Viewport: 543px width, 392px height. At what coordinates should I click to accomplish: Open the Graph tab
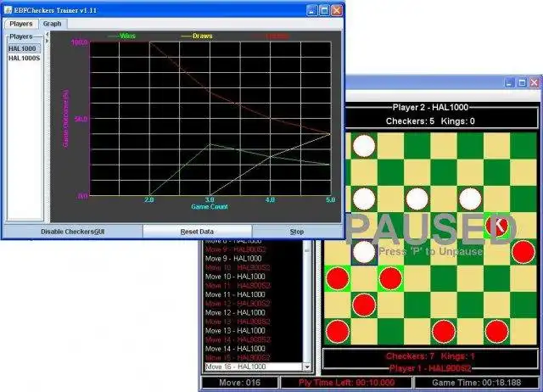(x=53, y=24)
